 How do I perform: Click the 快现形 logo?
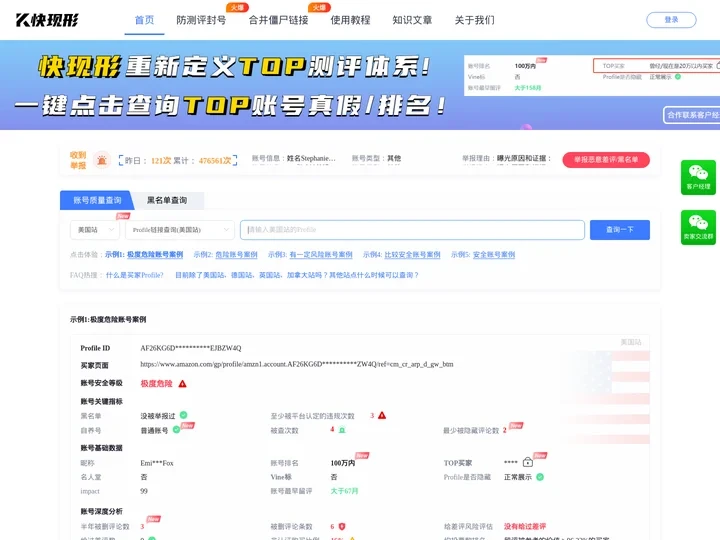click(x=47, y=20)
